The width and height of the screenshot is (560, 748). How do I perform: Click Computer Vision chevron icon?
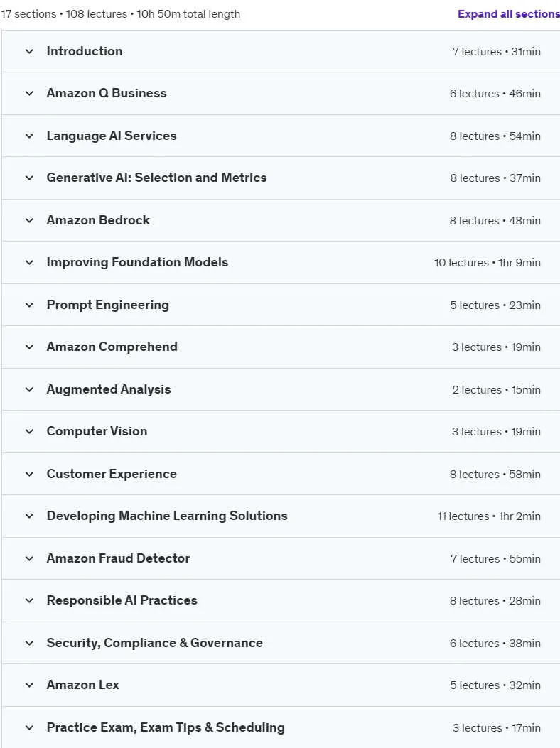(30, 431)
